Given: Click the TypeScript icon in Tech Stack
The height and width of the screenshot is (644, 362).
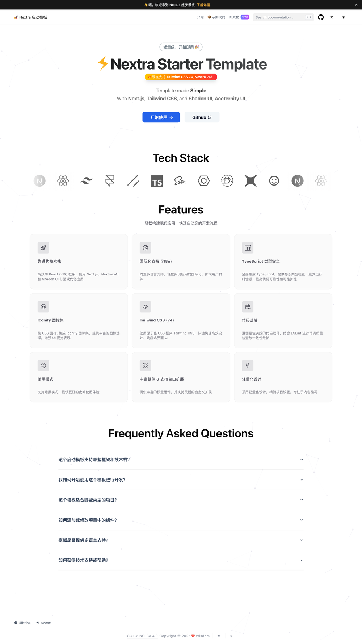Looking at the screenshot, I should click(x=157, y=181).
